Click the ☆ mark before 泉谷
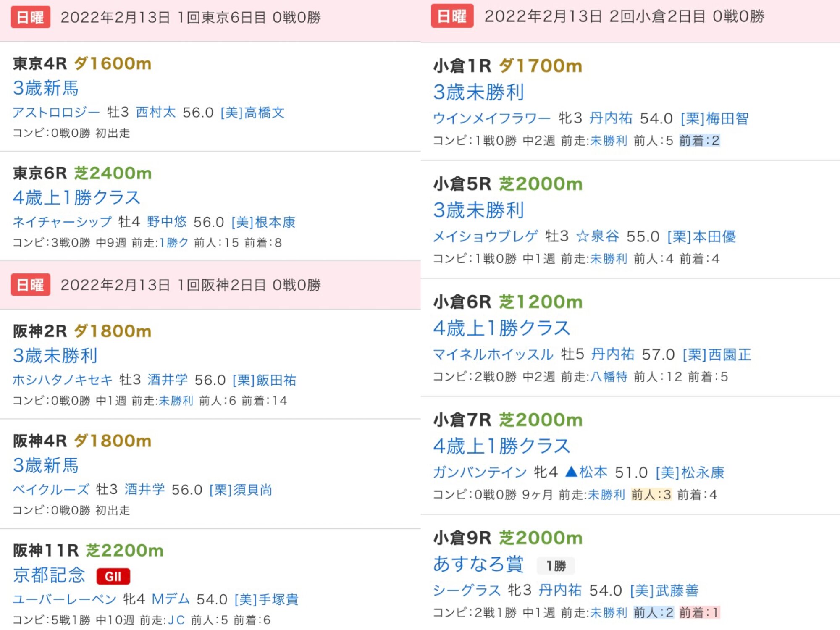840x630 pixels. [x=582, y=236]
